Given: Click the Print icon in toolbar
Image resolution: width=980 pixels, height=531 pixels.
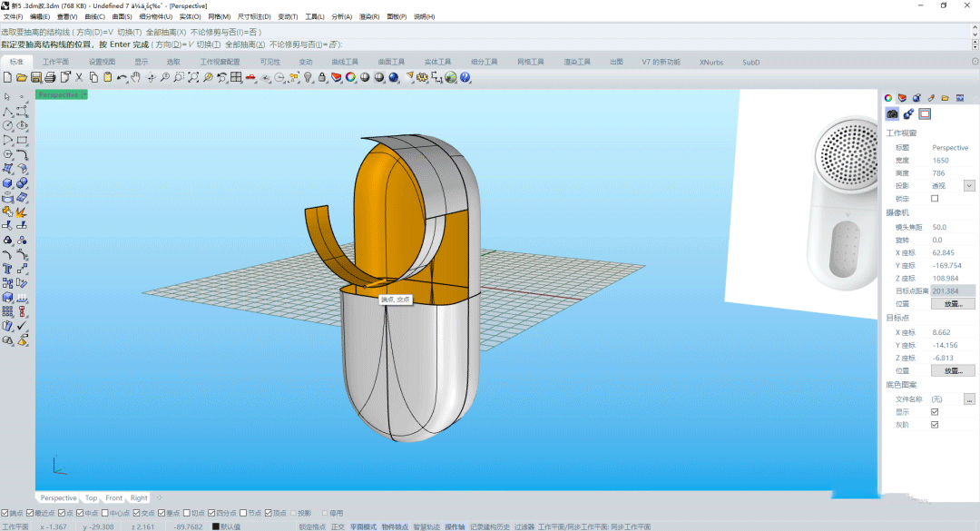Looking at the screenshot, I should tap(51, 77).
